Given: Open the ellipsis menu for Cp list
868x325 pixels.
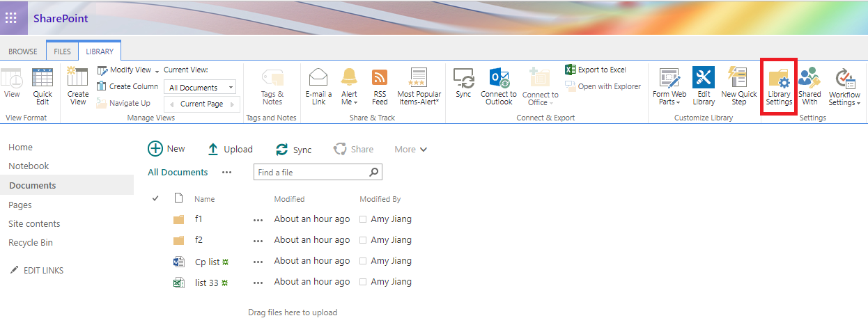Looking at the screenshot, I should (x=258, y=262).
